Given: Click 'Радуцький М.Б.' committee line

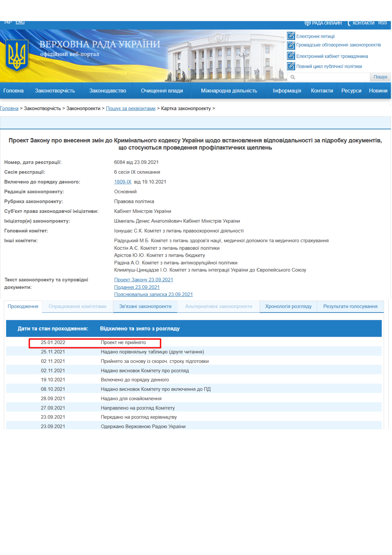Looking at the screenshot, I should pyautogui.click(x=221, y=241).
